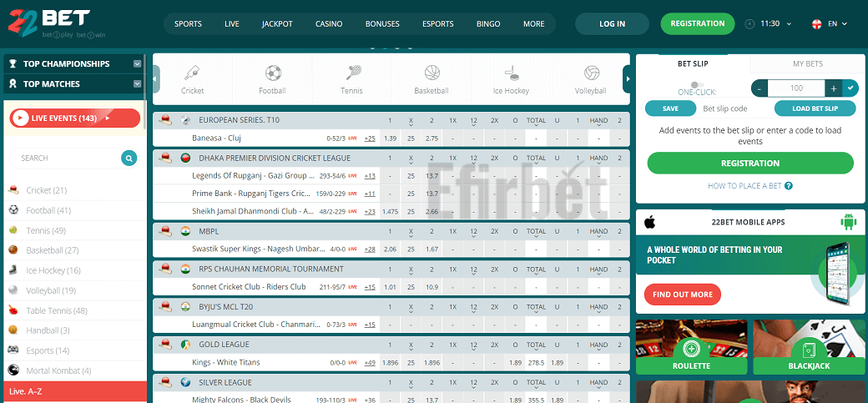Select the Volleyball icon in sports carousel
The image size is (868, 403).
click(x=591, y=73)
